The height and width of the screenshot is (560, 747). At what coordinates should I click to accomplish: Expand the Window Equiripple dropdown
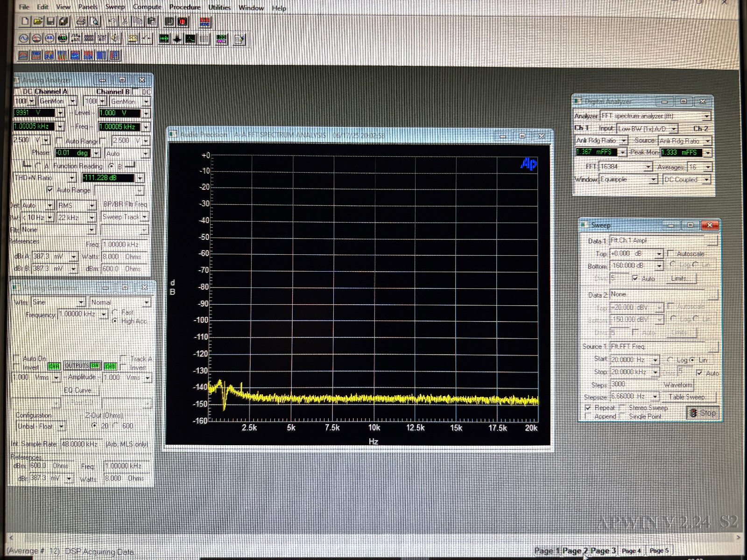(x=654, y=180)
